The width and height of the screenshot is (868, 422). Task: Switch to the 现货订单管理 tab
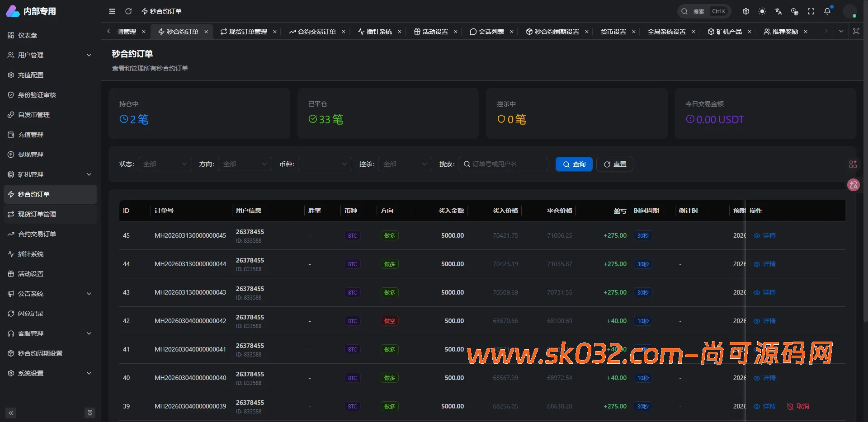click(246, 32)
